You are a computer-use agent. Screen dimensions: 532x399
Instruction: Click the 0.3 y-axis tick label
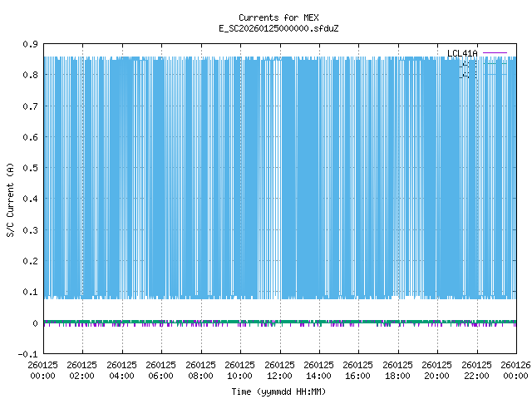coord(31,230)
